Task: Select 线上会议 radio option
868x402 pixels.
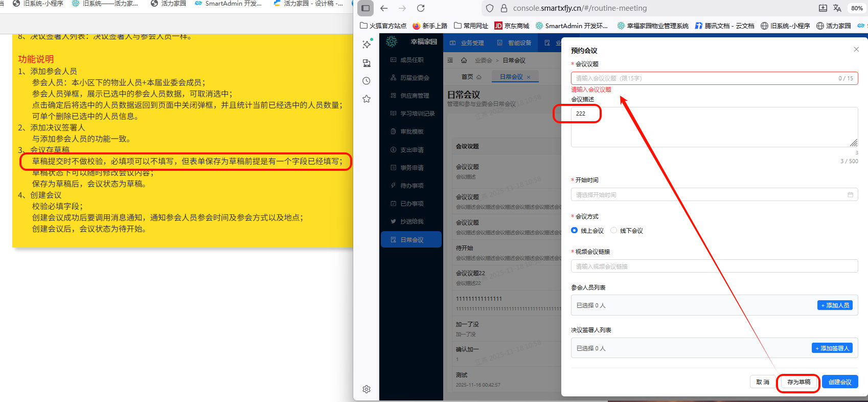Action: click(x=587, y=231)
